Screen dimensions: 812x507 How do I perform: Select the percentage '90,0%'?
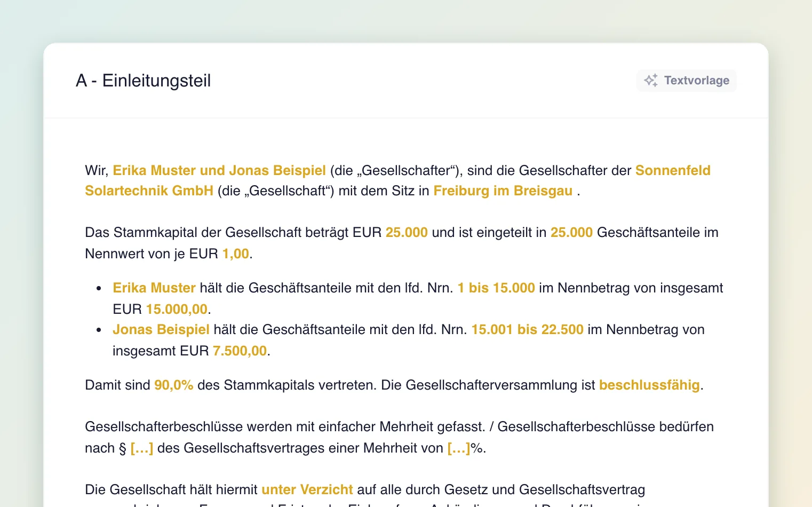174,385
